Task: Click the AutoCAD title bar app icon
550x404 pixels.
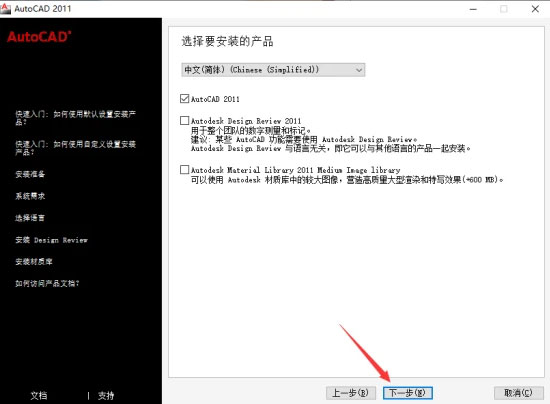Action: [x=5, y=8]
